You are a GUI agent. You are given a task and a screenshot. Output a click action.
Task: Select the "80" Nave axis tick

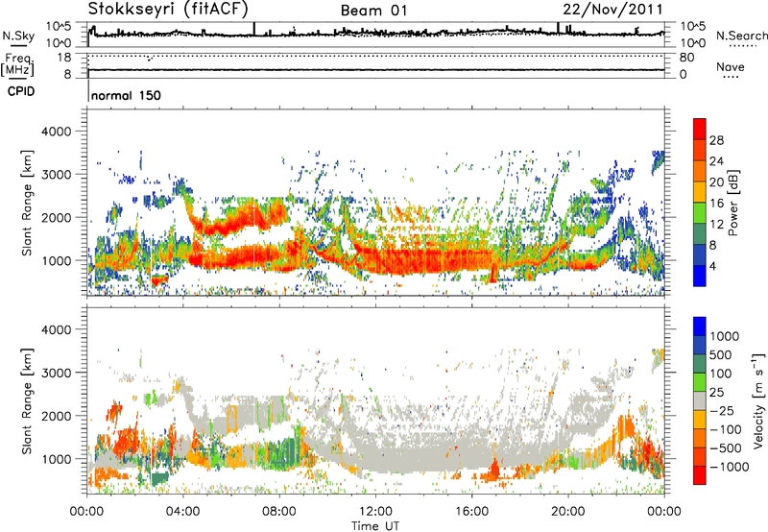point(686,58)
